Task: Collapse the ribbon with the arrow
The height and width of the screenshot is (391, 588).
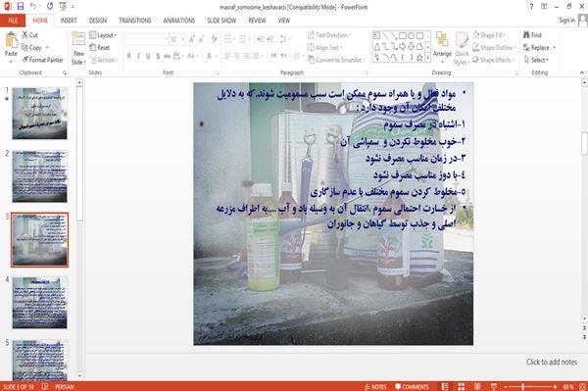Action: point(581,73)
